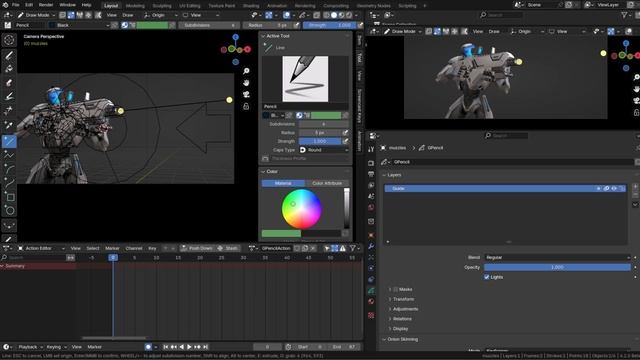Select the Cutter tool in left toolbar
Viewport: 640px width, 360px height.
9,110
